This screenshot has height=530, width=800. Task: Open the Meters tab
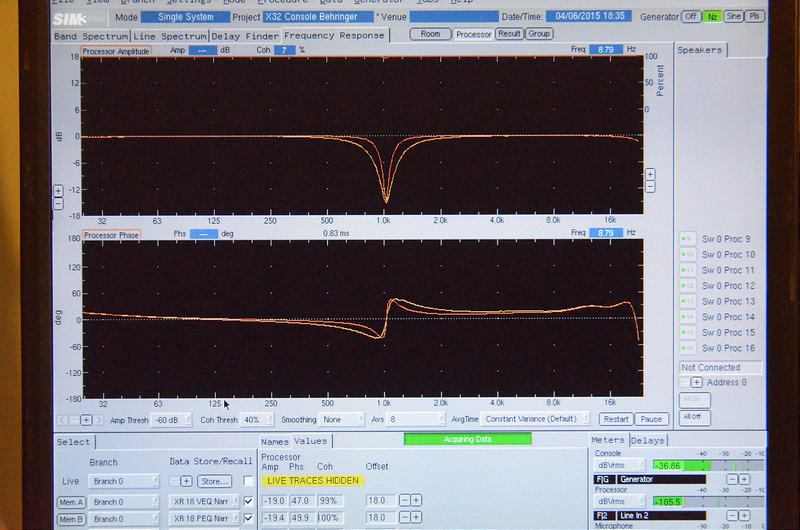tap(608, 440)
